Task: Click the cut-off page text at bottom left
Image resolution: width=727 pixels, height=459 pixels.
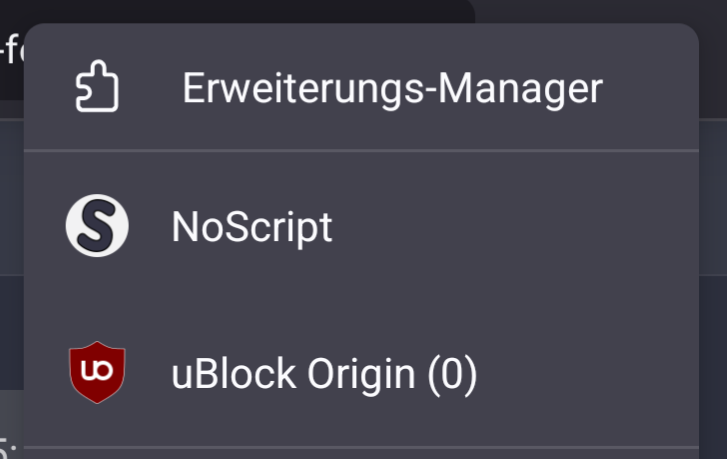Action: click(x=9, y=448)
